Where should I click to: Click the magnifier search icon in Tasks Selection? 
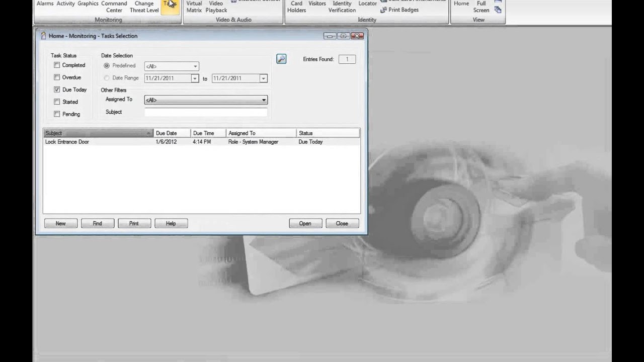point(281,59)
